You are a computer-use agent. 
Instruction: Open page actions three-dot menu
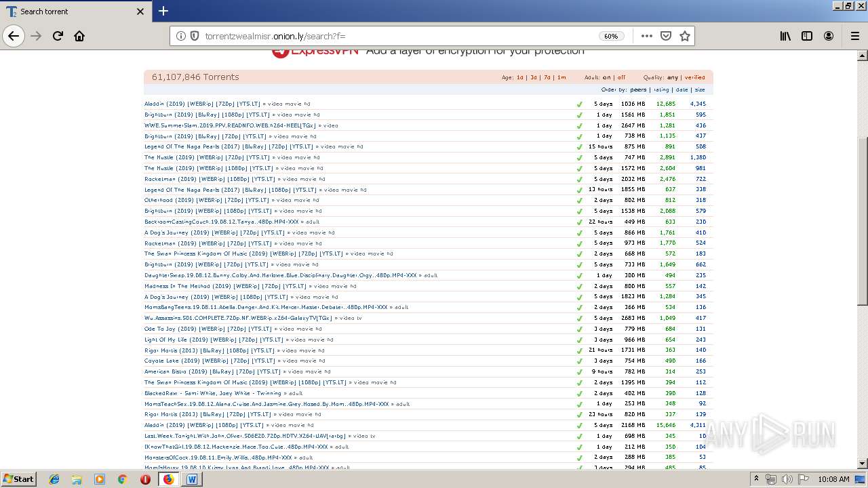click(646, 36)
